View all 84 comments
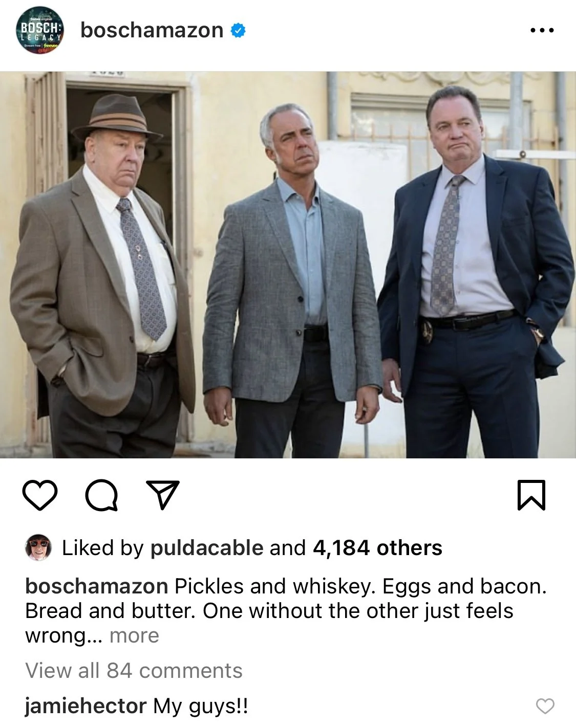The image size is (576, 728). (x=134, y=671)
